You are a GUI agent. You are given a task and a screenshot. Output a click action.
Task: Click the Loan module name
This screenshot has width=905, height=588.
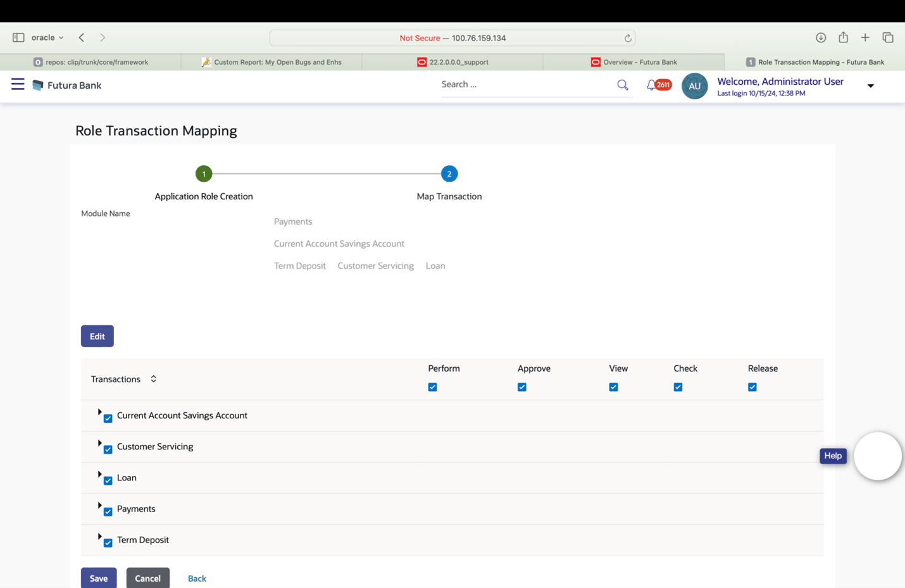click(x=435, y=266)
